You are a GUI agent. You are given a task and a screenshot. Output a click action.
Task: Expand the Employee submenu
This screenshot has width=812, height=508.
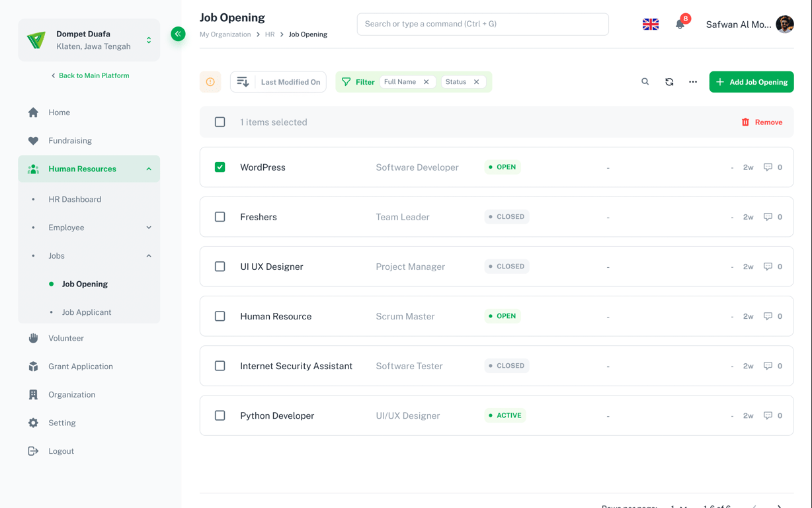149,228
